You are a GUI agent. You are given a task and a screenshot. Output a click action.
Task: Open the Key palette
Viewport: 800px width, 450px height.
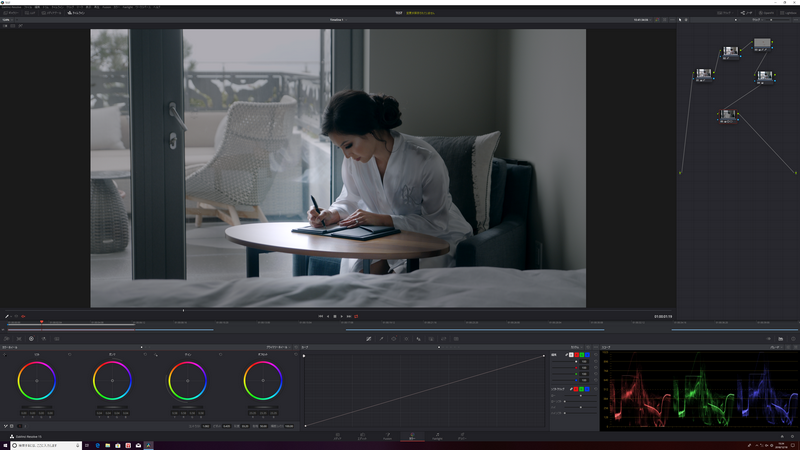click(x=431, y=339)
